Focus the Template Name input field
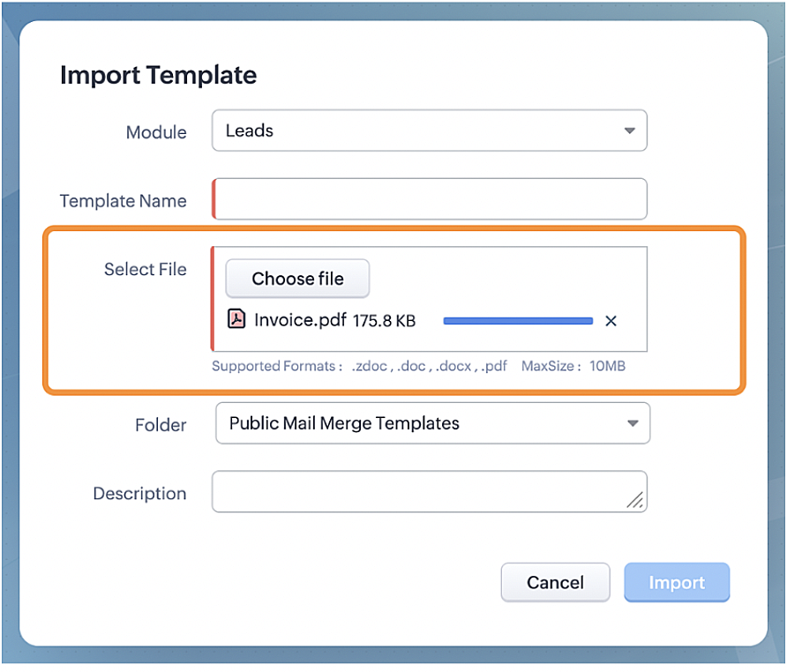Image resolution: width=787 pixels, height=672 pixels. (x=431, y=199)
